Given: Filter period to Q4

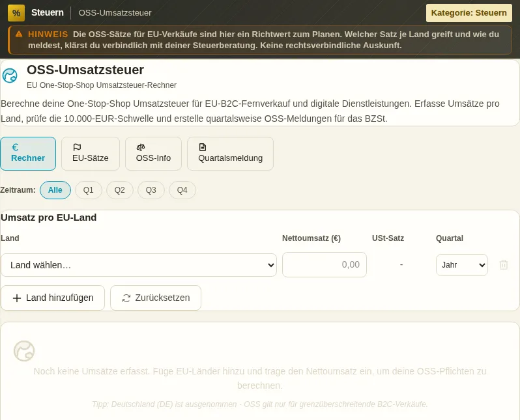Looking at the screenshot, I should tap(182, 190).
